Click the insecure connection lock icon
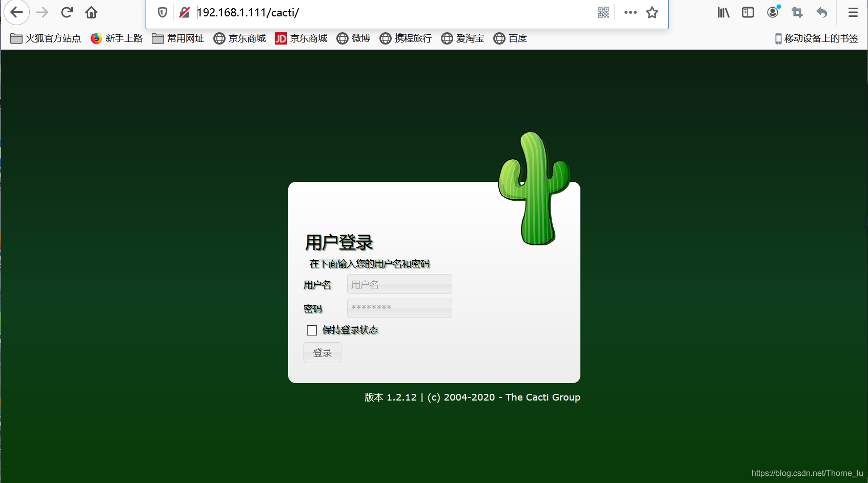 click(x=185, y=12)
